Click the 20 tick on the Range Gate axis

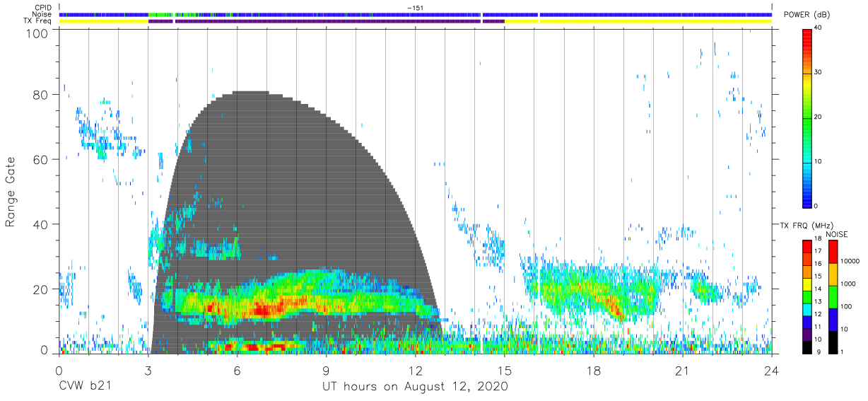[41, 289]
